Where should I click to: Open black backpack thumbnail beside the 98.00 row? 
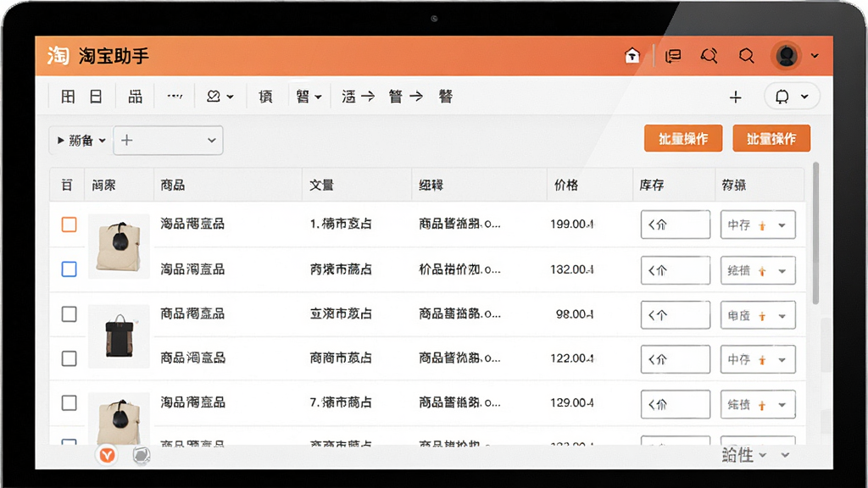(119, 335)
